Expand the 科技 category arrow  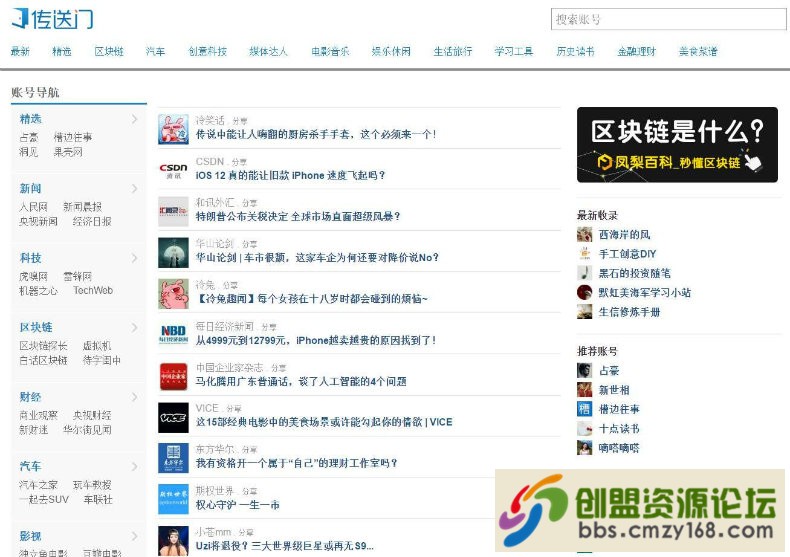coord(135,258)
